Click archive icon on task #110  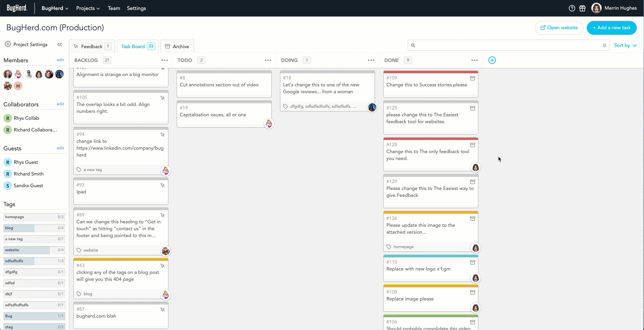tap(472, 262)
